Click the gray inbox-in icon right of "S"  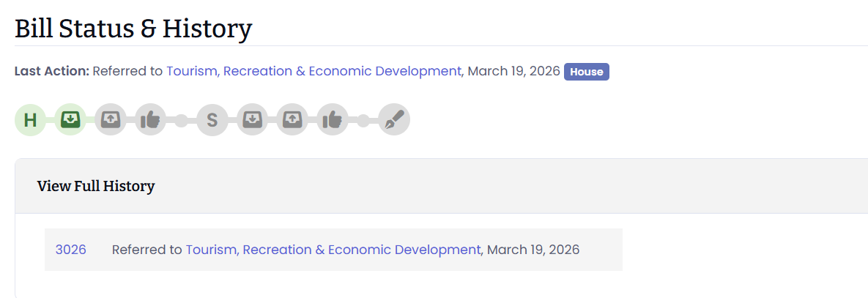252,119
